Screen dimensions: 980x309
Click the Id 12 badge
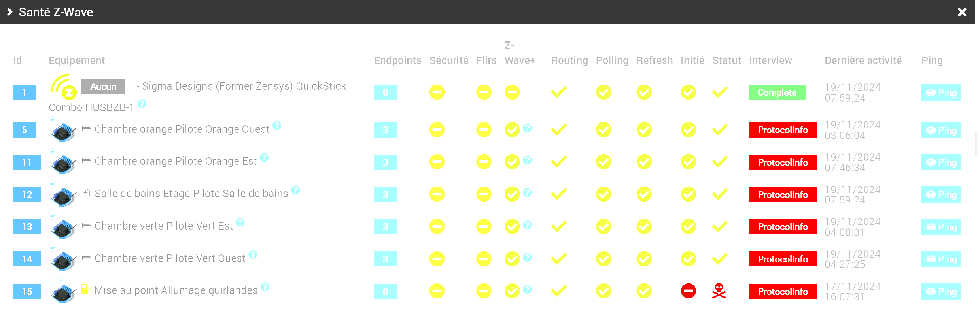tap(27, 194)
